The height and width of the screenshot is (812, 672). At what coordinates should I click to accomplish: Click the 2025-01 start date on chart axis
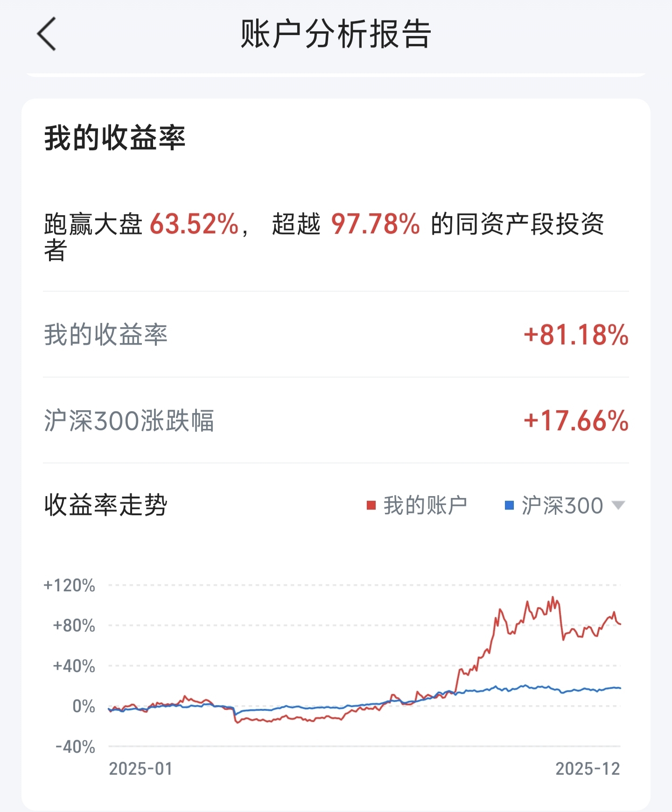141,769
